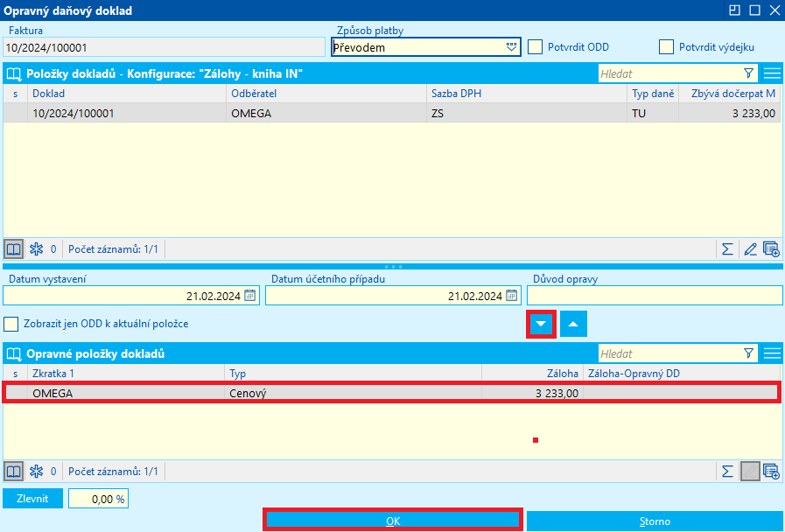
Task: Show sum icon in lower grid footer
Action: [x=727, y=471]
